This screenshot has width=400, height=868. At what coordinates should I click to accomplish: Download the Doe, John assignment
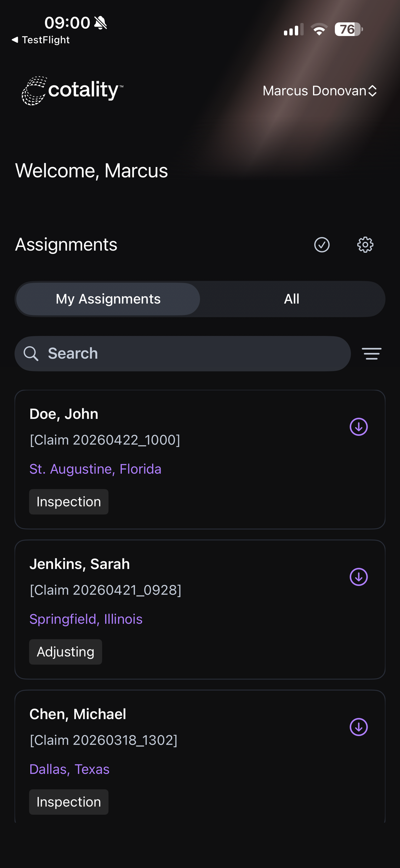point(358,427)
